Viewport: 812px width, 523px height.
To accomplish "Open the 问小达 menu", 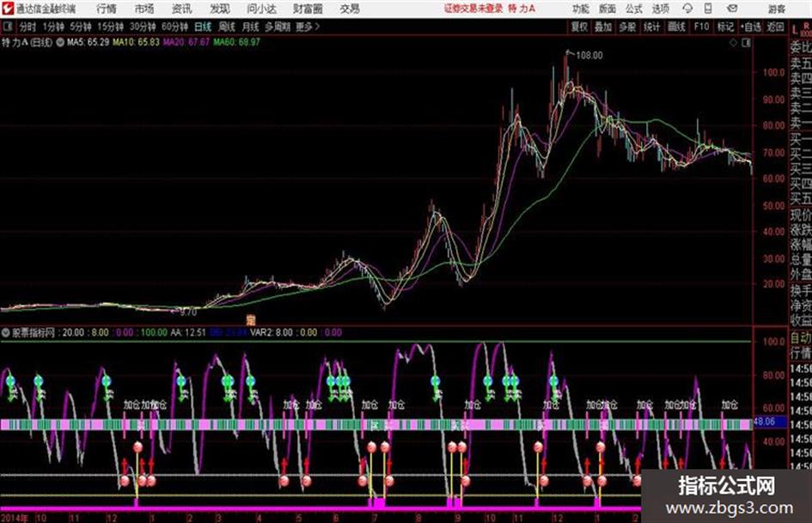I will click(x=261, y=9).
